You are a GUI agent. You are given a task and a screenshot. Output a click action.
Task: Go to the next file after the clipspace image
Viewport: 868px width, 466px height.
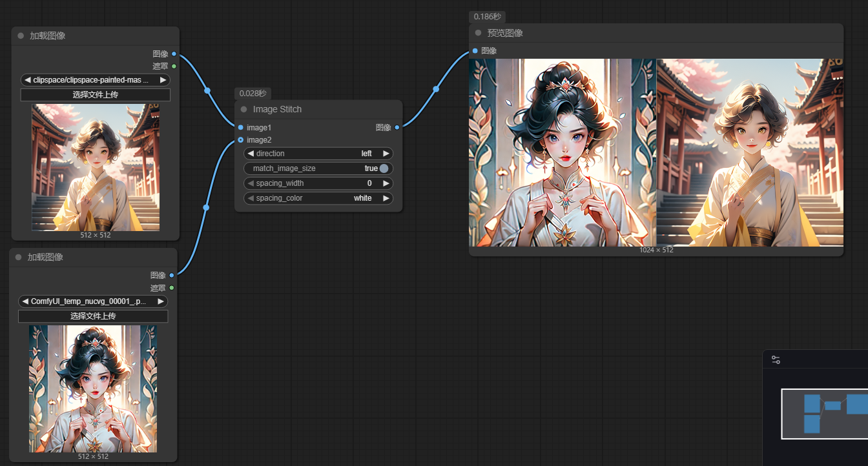coord(163,80)
